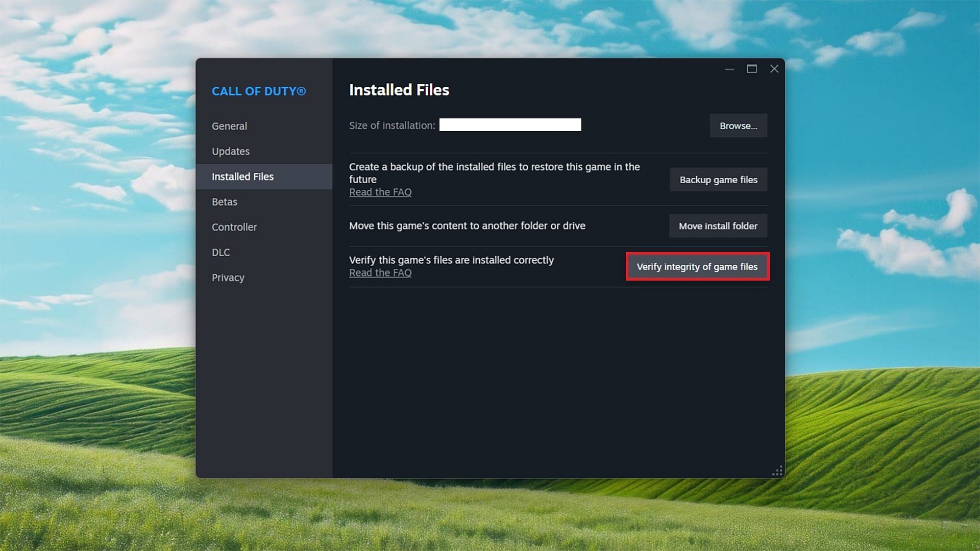Open the Updates section
This screenshot has width=980, height=551.
(x=231, y=151)
